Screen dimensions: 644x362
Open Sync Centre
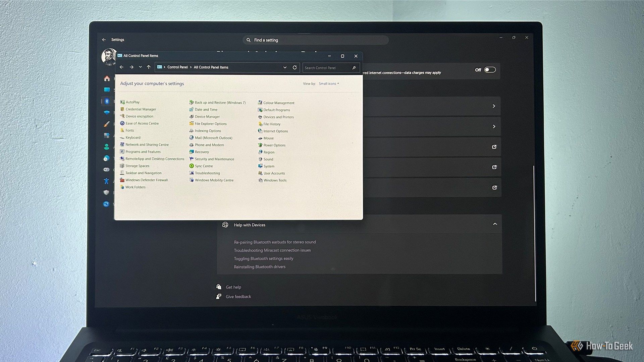(x=201, y=166)
